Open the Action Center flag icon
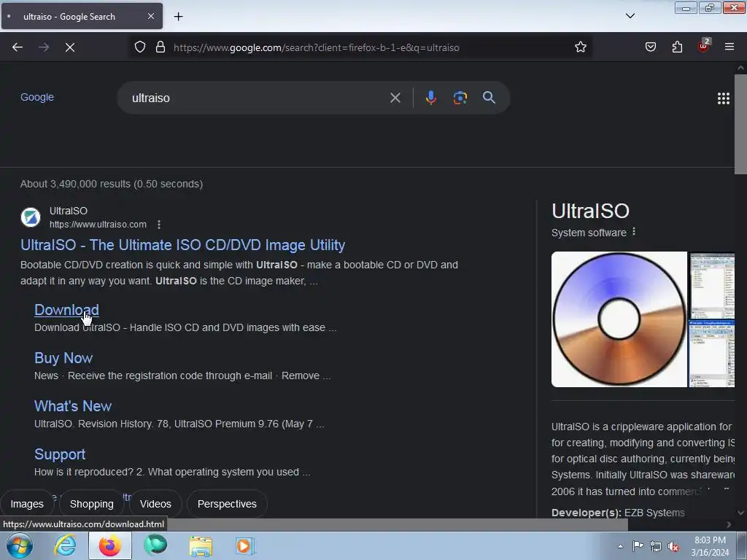The image size is (747, 560). pyautogui.click(x=638, y=545)
